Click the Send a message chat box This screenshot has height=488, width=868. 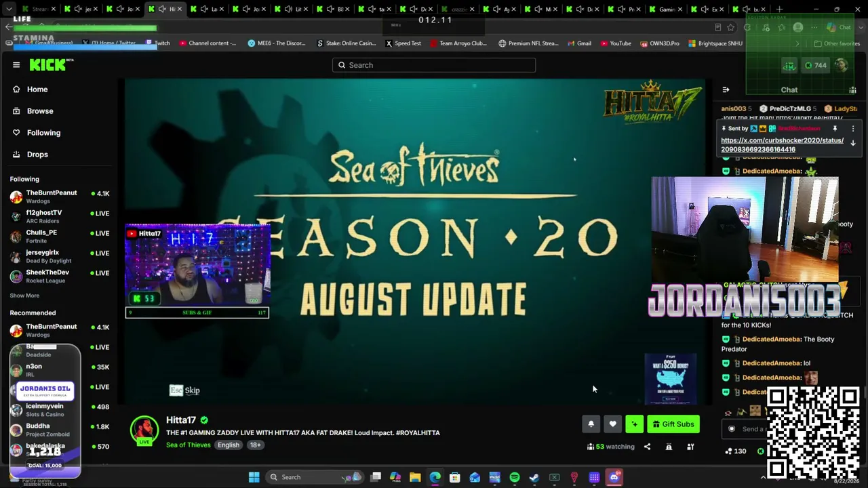click(x=746, y=429)
